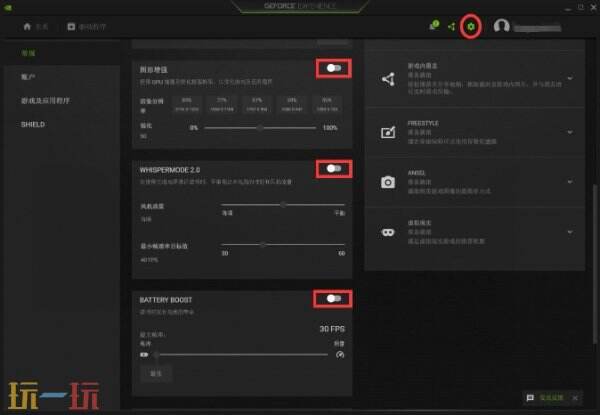The height and width of the screenshot is (415, 600).
Task: Choose the 85% render resolution option
Action: click(187, 104)
